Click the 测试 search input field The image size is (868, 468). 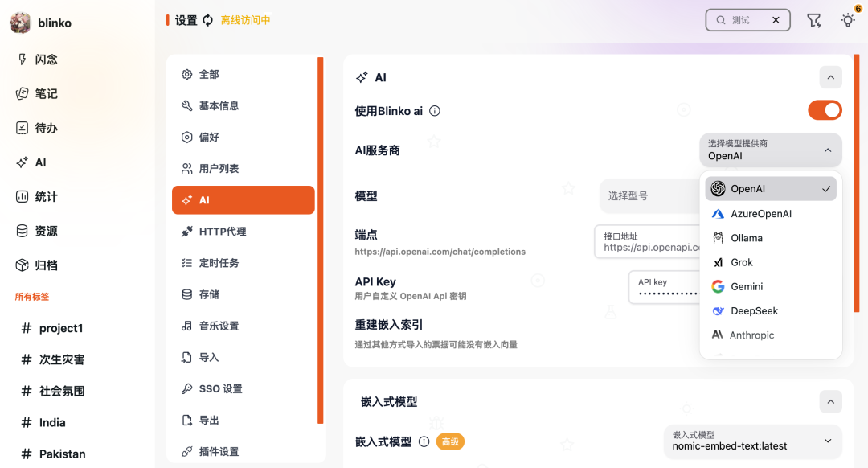tap(747, 20)
